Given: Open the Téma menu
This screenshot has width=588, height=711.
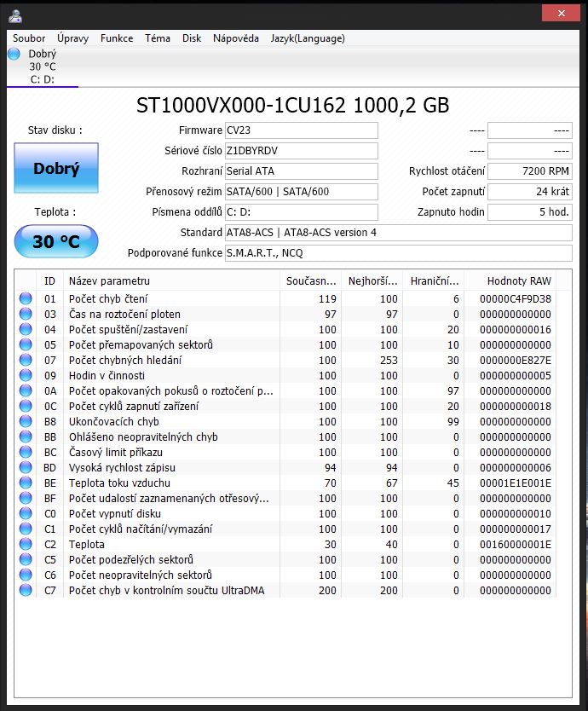Looking at the screenshot, I should pos(158,38).
